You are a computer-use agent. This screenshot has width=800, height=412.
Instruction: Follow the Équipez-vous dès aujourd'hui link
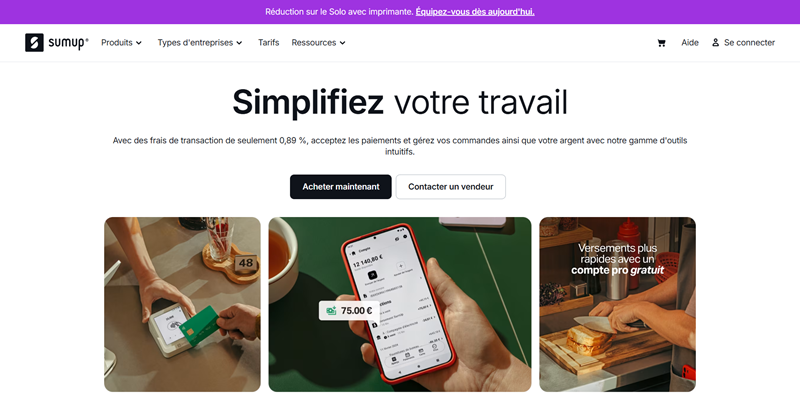pyautogui.click(x=475, y=12)
